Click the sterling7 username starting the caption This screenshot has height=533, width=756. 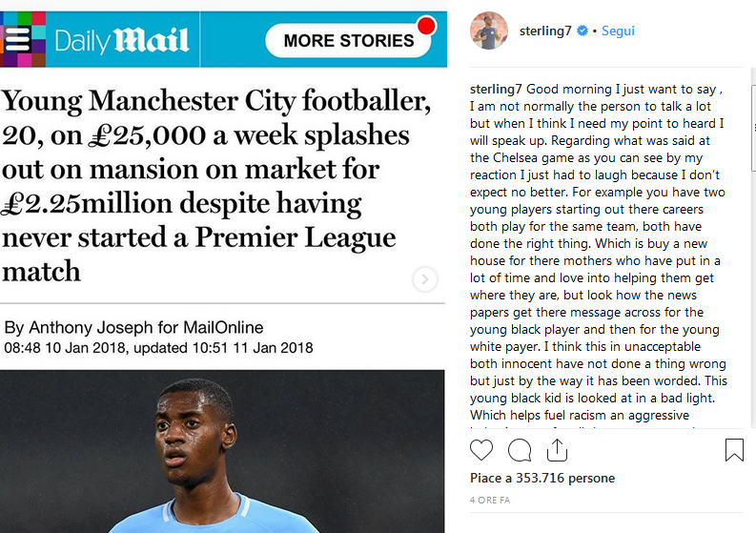point(496,90)
